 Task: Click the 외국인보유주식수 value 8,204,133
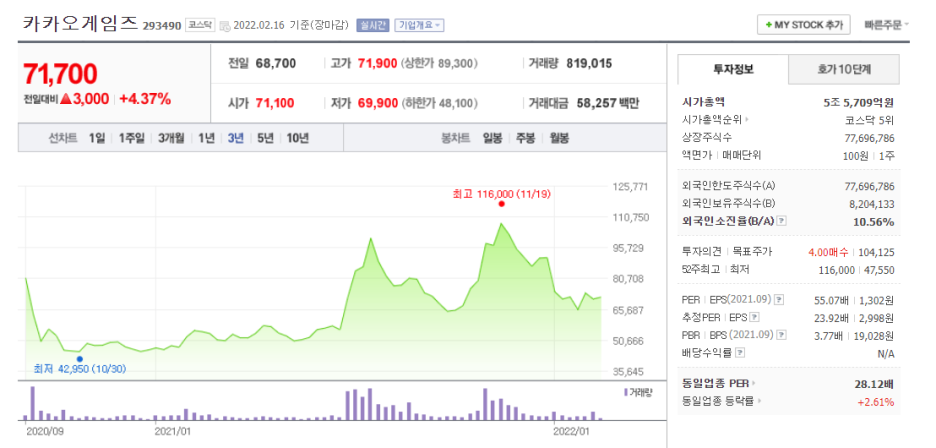[x=871, y=204]
